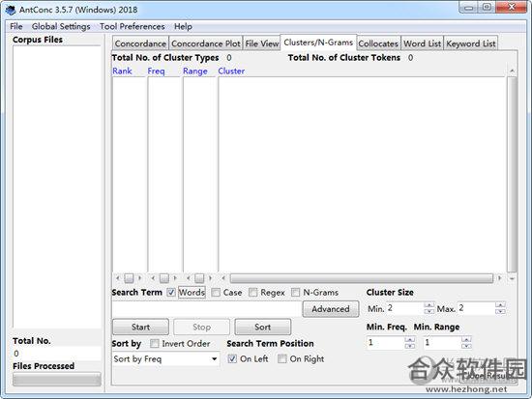Switch to the Word List tab
This screenshot has width=532, height=399.
(422, 43)
